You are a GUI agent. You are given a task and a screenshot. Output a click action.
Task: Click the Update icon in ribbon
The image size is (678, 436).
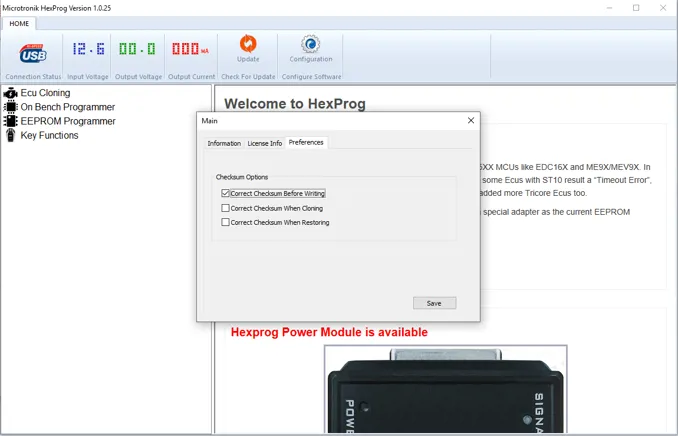click(x=248, y=44)
